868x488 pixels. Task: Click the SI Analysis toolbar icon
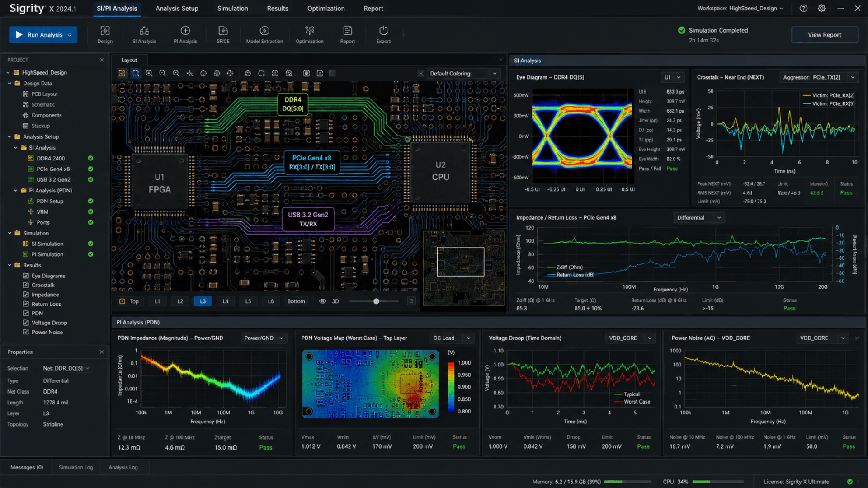click(x=144, y=35)
